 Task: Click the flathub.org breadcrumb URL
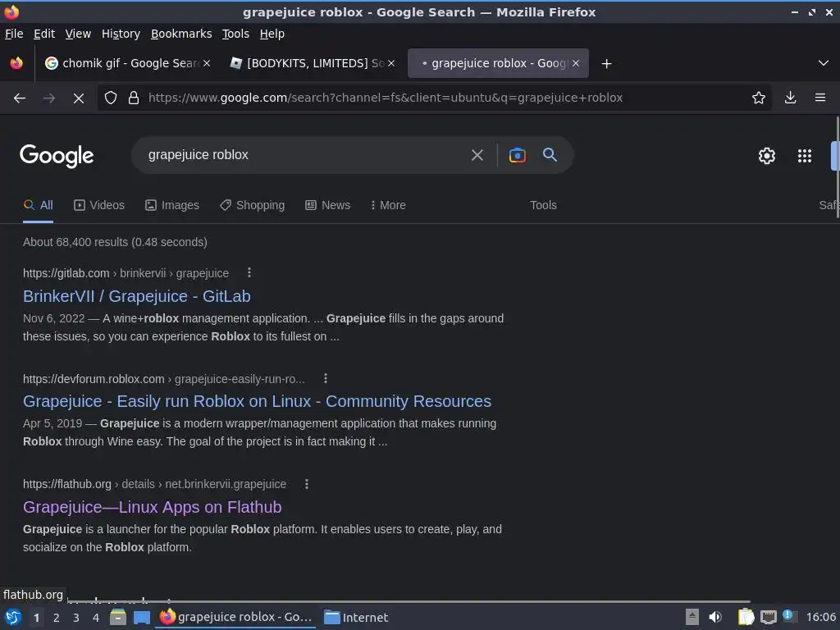point(155,484)
